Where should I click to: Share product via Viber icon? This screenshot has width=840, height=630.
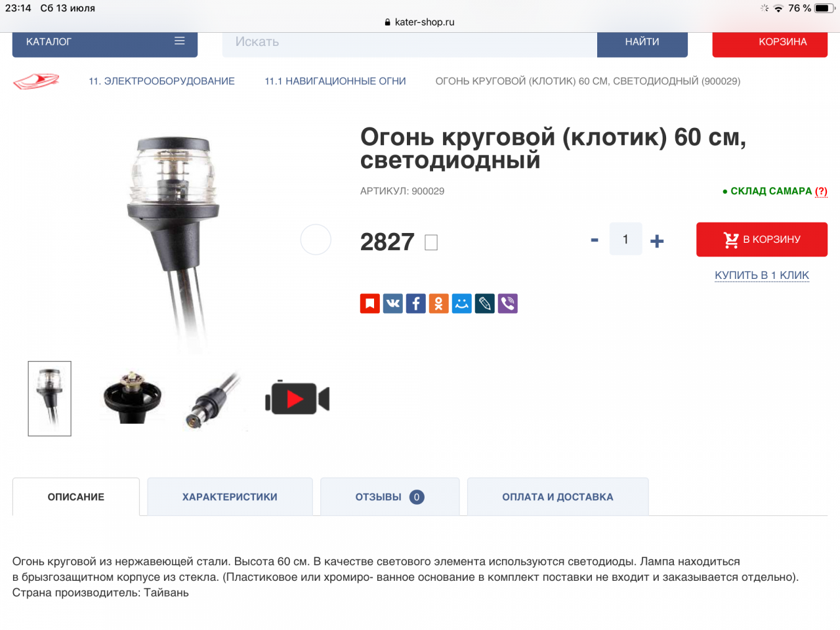click(508, 303)
